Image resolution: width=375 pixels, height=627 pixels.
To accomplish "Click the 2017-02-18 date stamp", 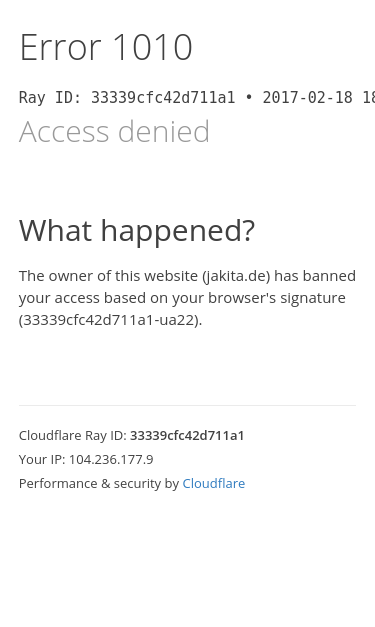I will click(307, 98).
